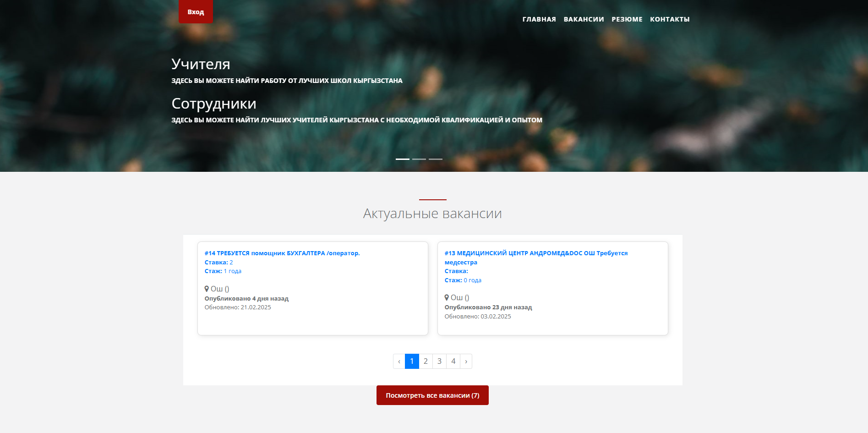Click the red Вход login button

196,11
